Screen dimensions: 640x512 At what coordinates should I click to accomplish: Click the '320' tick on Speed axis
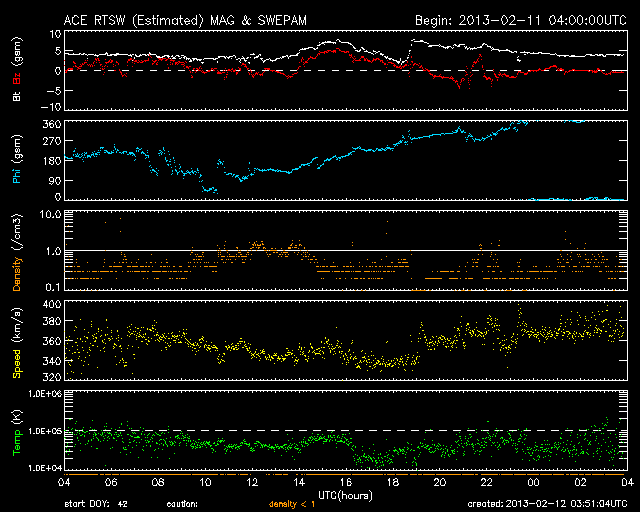[52, 376]
